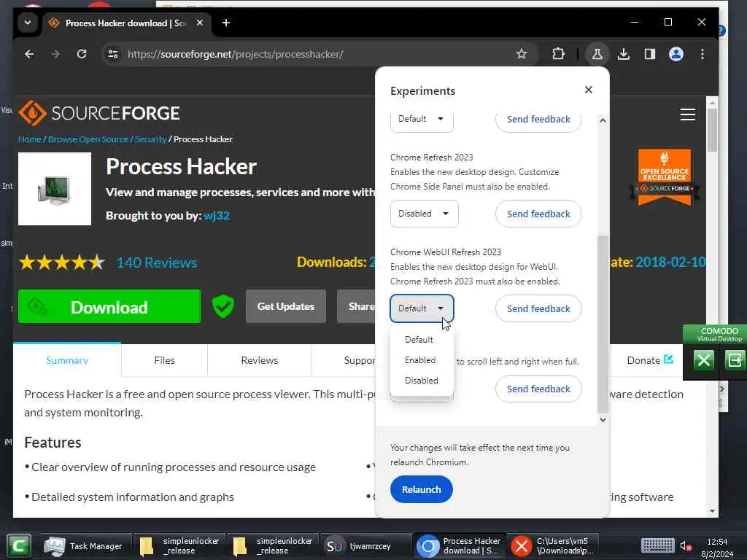Bookmark this page with the star icon
This screenshot has height=560, width=747.
522,54
